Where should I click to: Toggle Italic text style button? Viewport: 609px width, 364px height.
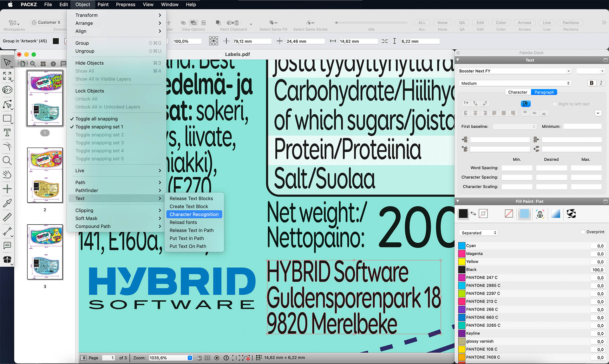tap(601, 83)
